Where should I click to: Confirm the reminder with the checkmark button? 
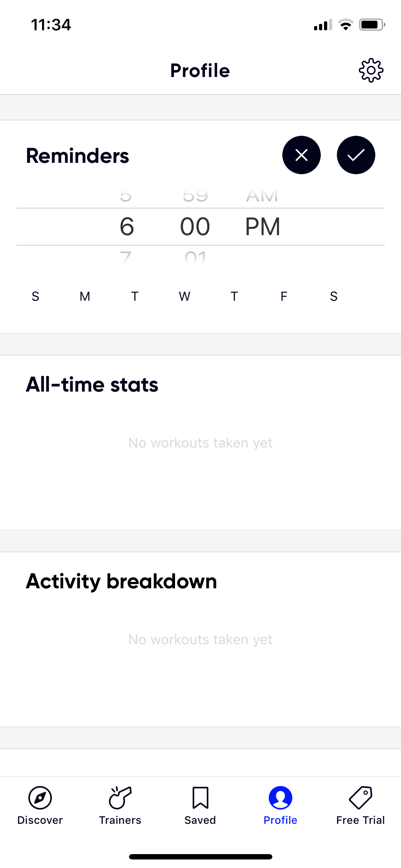356,155
